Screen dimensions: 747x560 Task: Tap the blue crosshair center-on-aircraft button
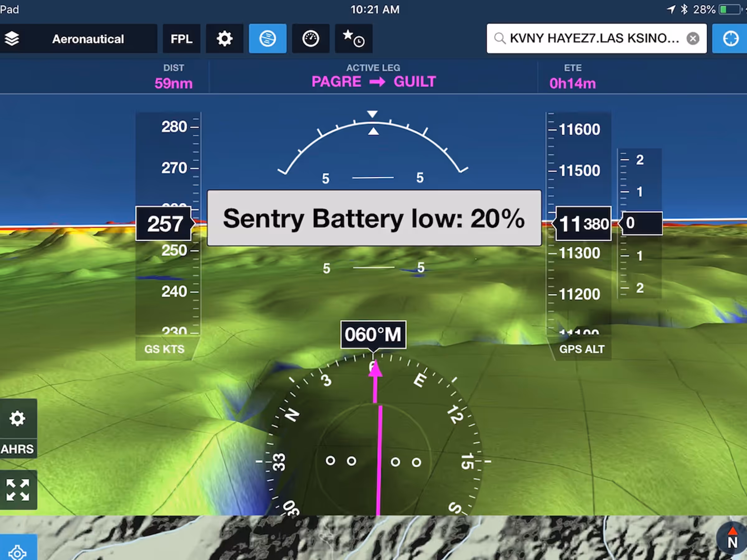pyautogui.click(x=731, y=39)
